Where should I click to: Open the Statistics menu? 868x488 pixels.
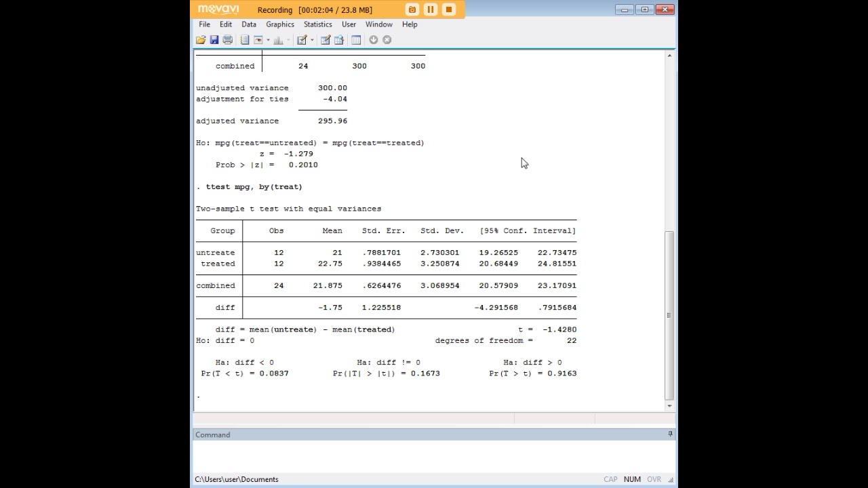pos(318,24)
